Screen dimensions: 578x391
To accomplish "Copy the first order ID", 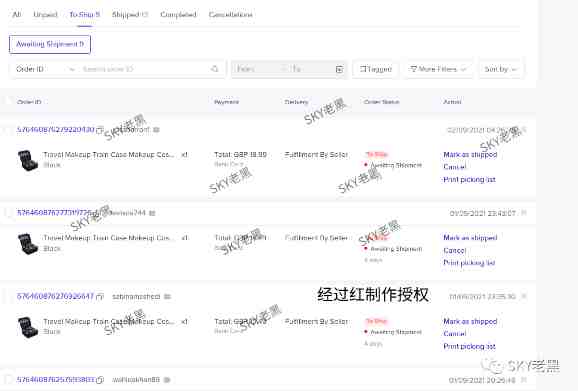I will pos(100,130).
